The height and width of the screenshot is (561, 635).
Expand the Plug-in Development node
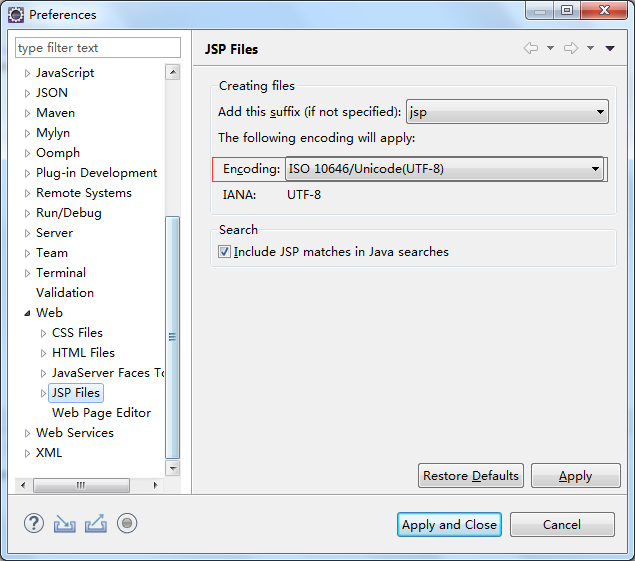[27, 173]
